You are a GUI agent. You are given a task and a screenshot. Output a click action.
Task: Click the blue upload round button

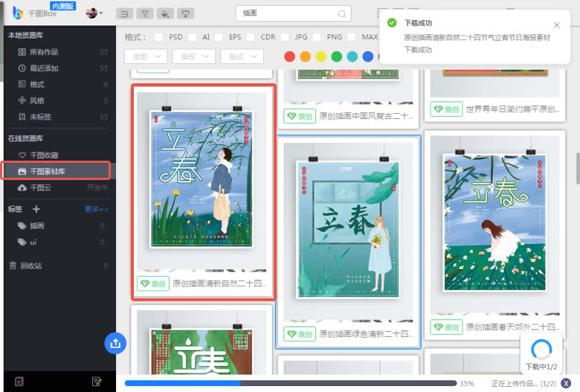click(x=115, y=343)
